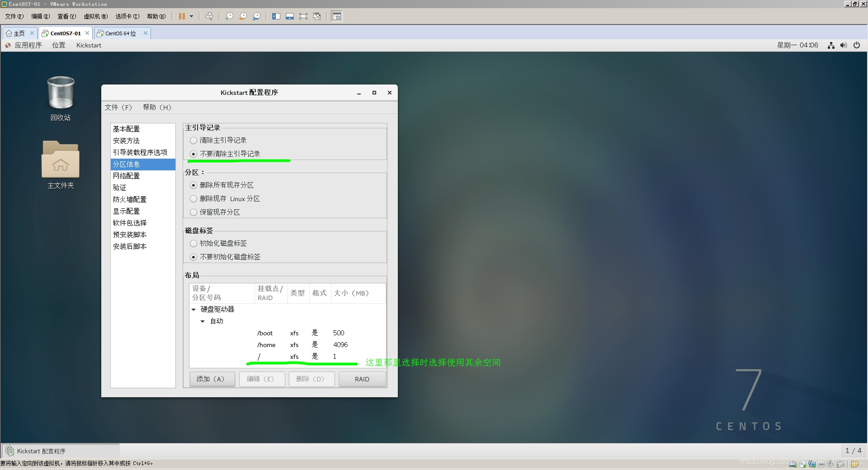
Task: Select the /home partition row
Action: 288,345
